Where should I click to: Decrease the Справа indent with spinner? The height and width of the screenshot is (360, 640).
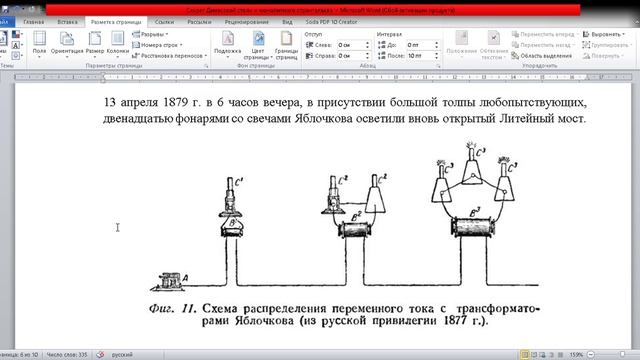click(x=367, y=58)
